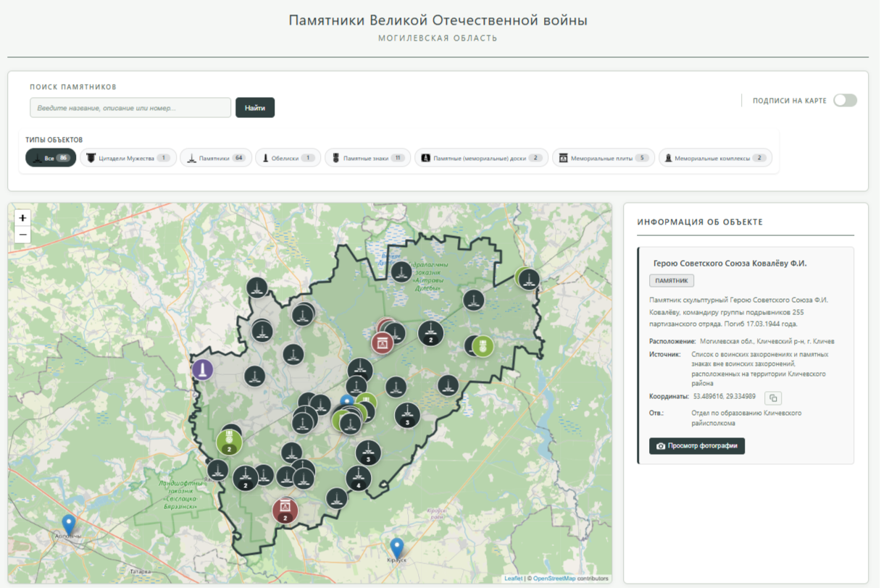Toggle the Подписи на карте switch

coord(844,101)
